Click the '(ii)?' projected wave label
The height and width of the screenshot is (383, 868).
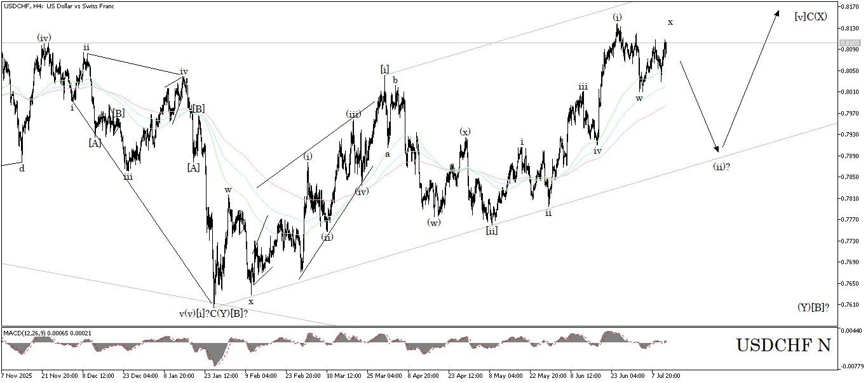click(x=721, y=166)
